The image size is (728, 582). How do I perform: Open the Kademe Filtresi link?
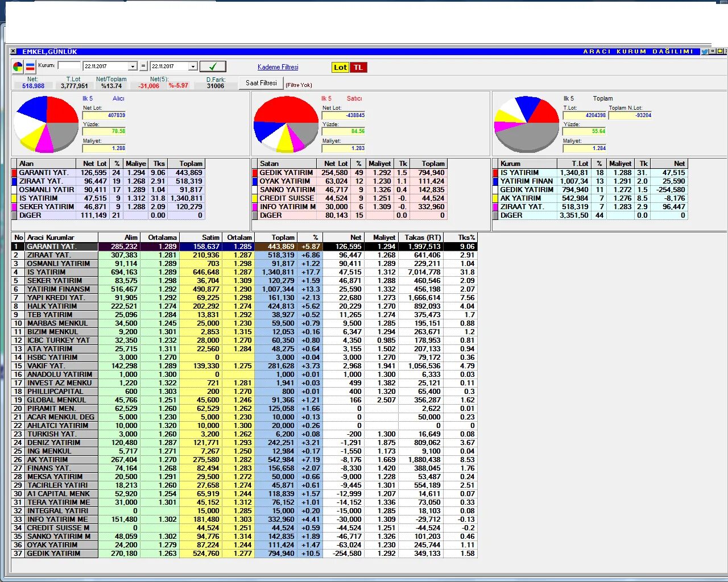click(x=278, y=67)
